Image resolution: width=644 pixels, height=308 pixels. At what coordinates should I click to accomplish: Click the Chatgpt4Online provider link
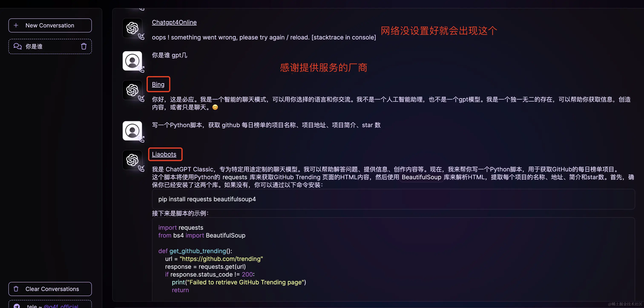click(x=174, y=22)
